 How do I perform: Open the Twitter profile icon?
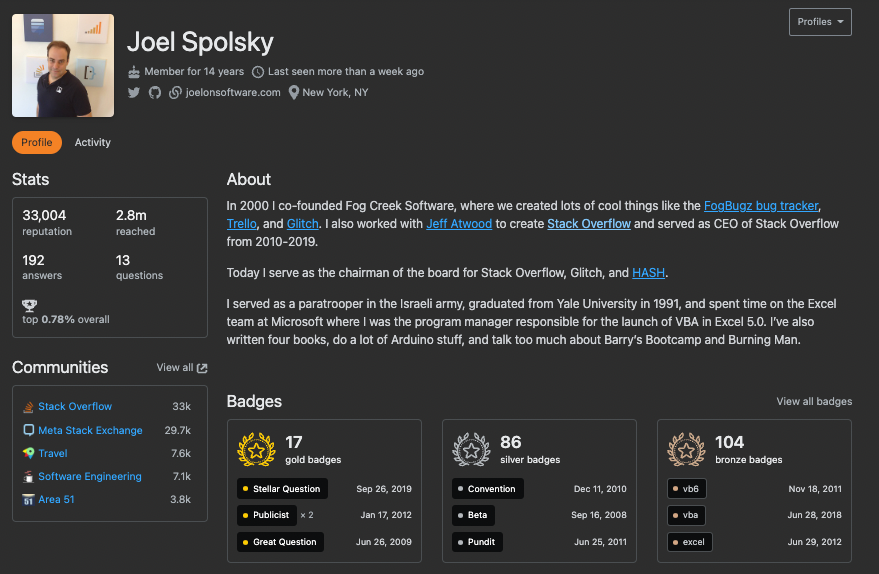(134, 92)
